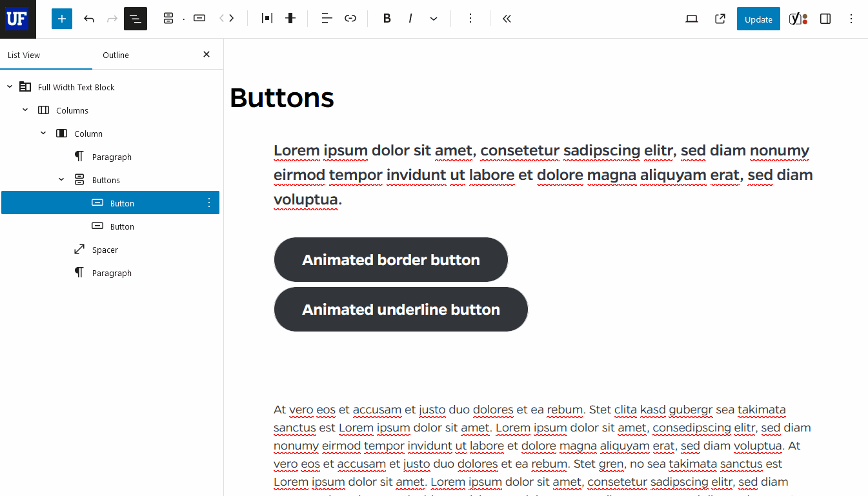The image size is (868, 496).
Task: Toggle bold formatting
Action: [x=387, y=19]
